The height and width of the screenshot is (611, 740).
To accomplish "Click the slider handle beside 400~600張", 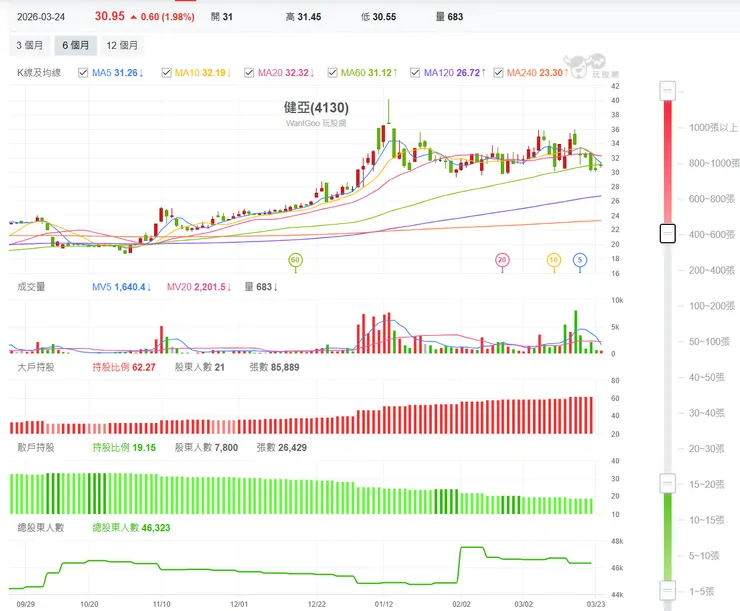I will tap(668, 234).
